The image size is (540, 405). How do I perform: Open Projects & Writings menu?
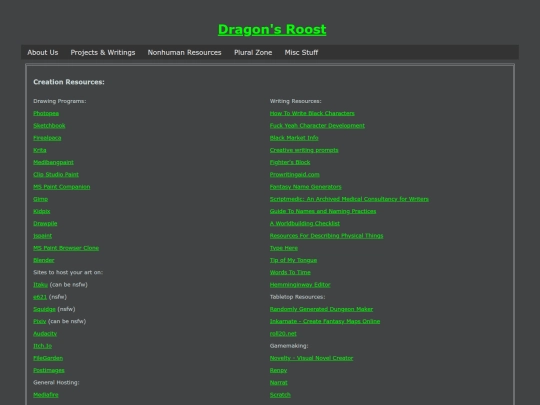click(103, 52)
